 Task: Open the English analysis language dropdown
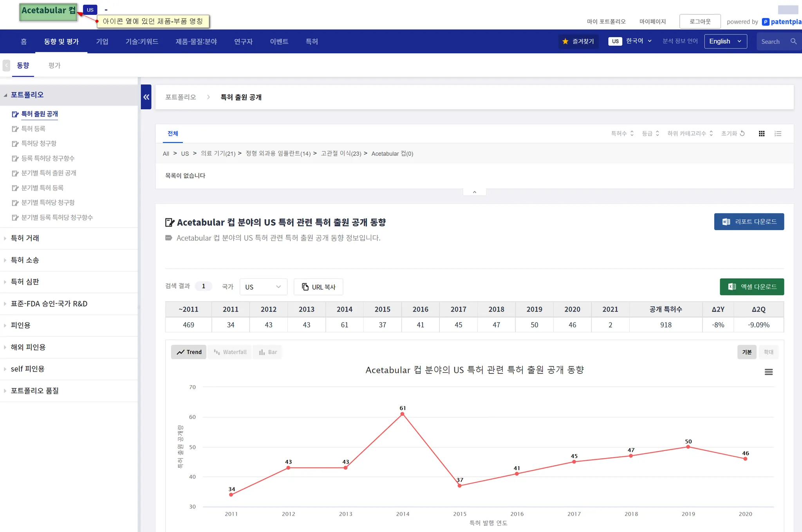click(725, 41)
